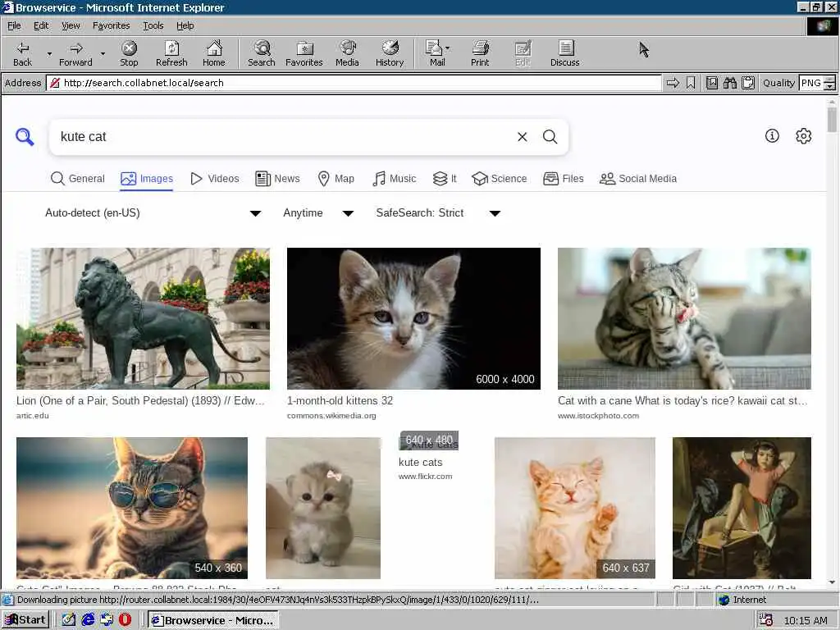Click the clipboard icon near Quality
Screen dimensions: 840x630
tap(748, 83)
